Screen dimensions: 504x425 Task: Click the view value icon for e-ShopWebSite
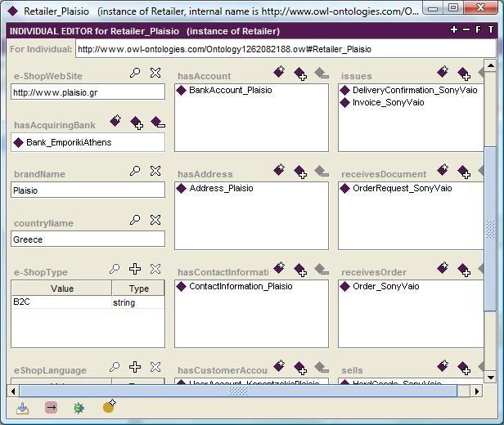(x=135, y=73)
